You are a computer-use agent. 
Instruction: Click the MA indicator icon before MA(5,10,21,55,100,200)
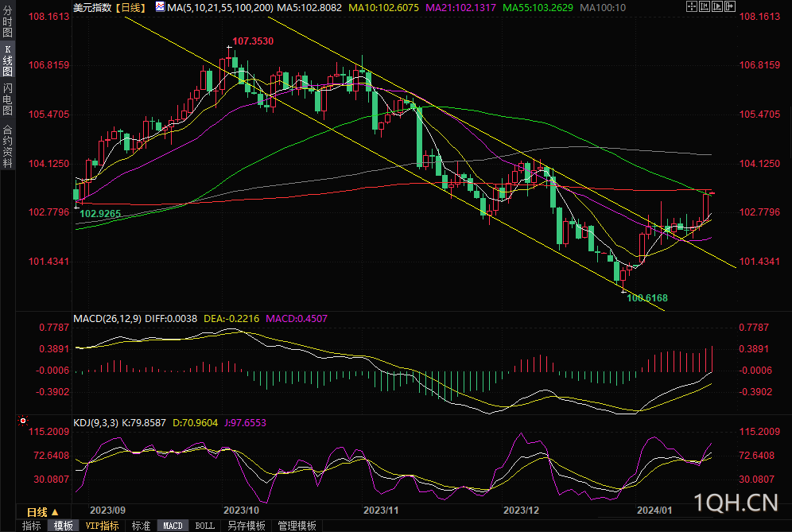(160, 7)
